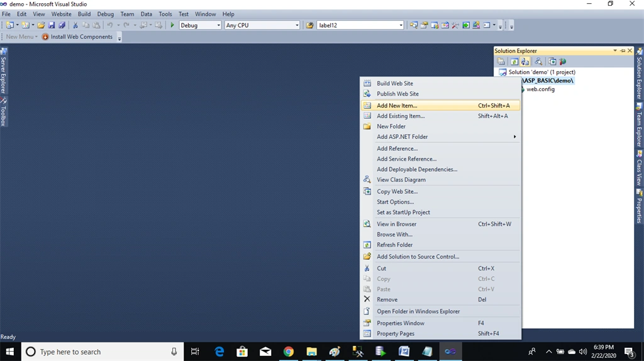Open the Website menu
644x361 pixels.
[x=61, y=14]
